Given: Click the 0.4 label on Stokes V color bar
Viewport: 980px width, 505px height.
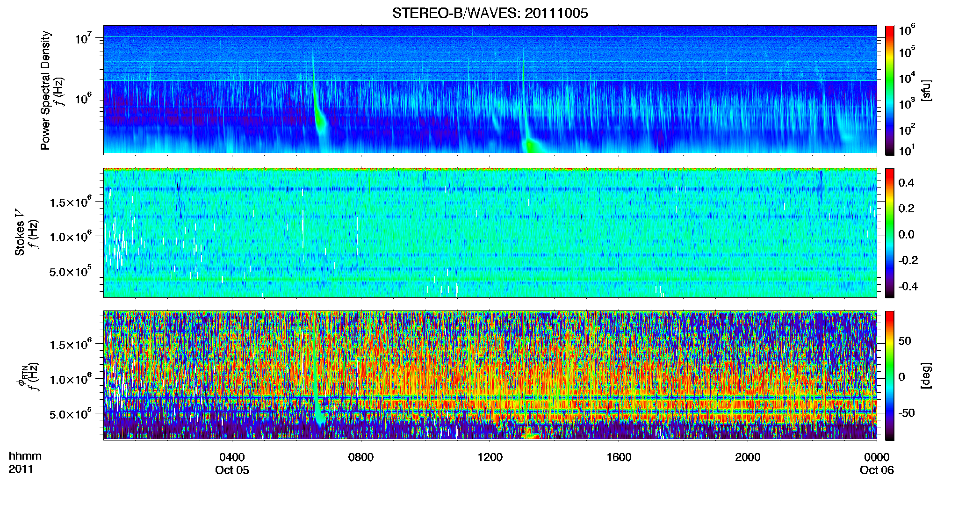Looking at the screenshot, I should (x=906, y=183).
